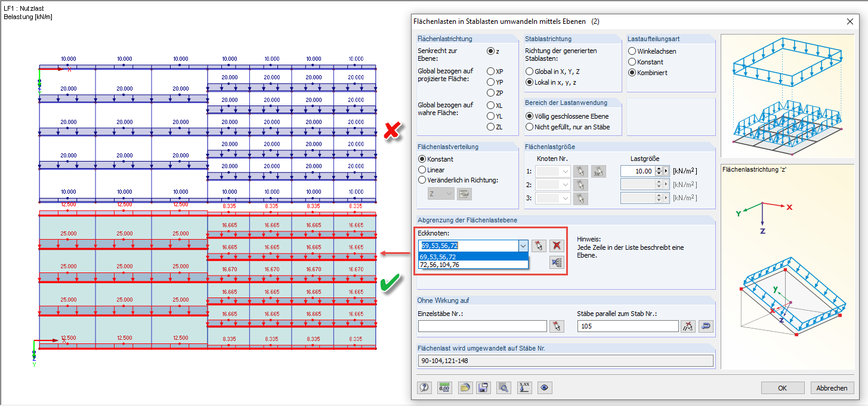Image resolution: width=868 pixels, height=406 pixels.
Task: Click the 3x node pick icon
Action: 598,171
